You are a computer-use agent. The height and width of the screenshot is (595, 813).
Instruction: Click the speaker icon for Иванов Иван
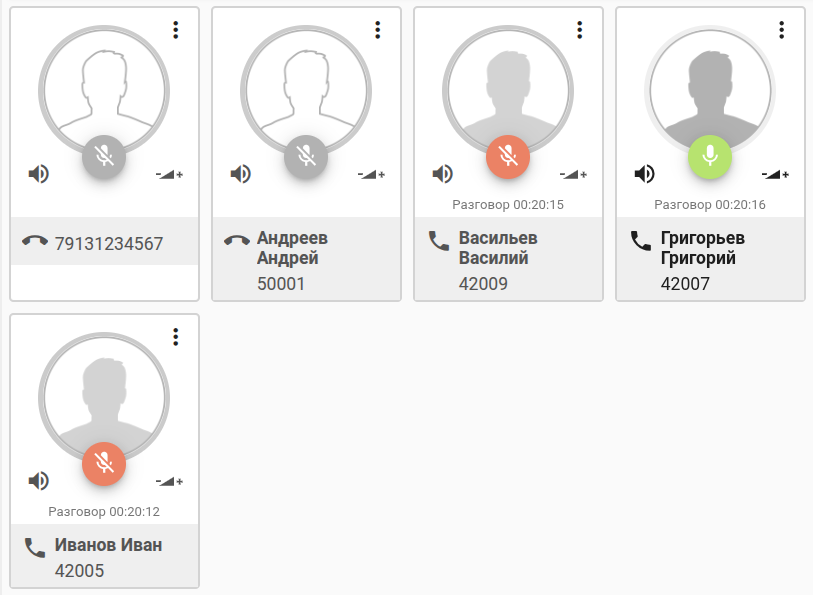tap(39, 481)
